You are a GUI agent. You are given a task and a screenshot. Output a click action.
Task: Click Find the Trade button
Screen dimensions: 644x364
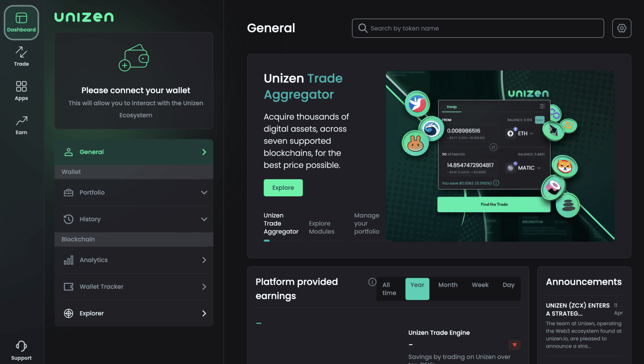[494, 204]
